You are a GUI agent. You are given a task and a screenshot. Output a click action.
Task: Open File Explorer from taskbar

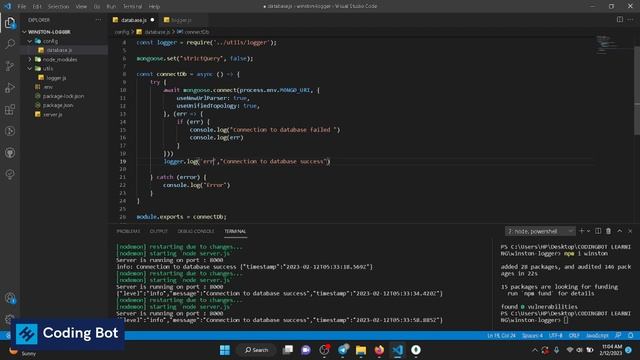click(x=361, y=350)
